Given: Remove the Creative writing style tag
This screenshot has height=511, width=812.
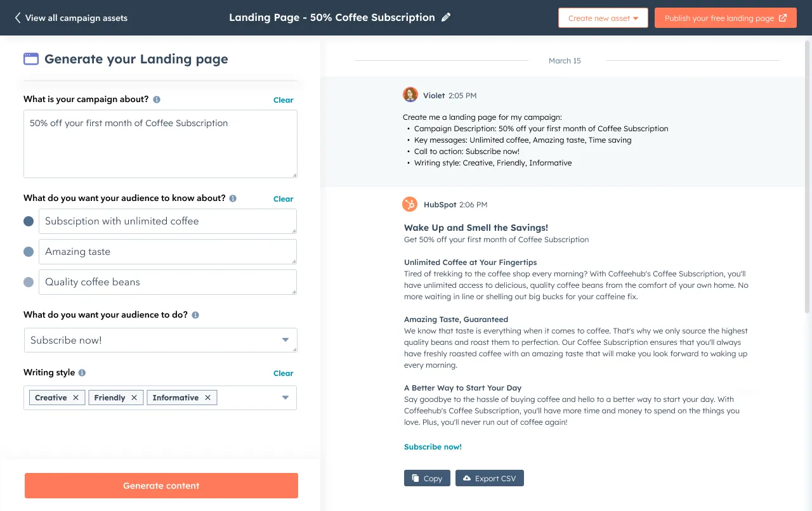Looking at the screenshot, I should click(75, 398).
